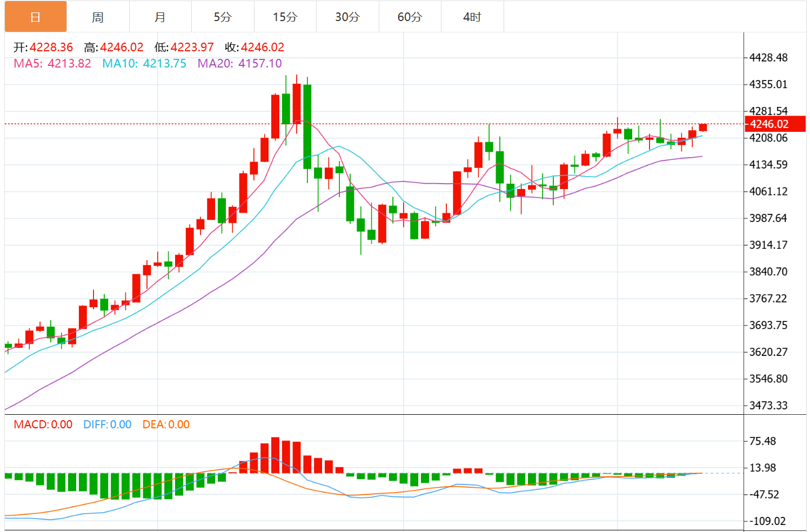Click the DIFF: 0.00 indicator label
Screen dimensions: 810x532
pyautogui.click(x=108, y=425)
